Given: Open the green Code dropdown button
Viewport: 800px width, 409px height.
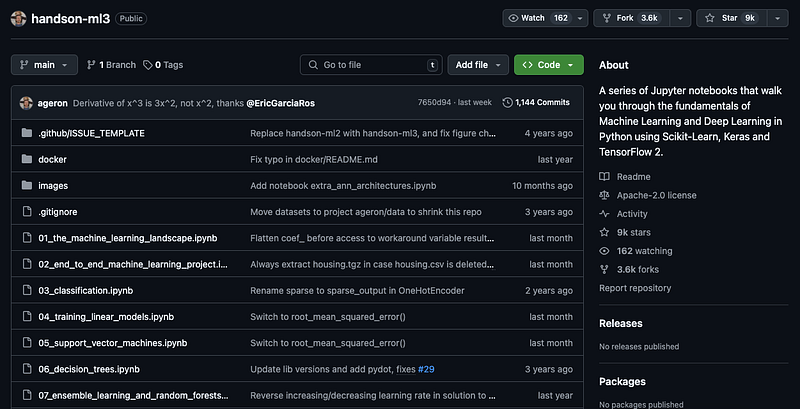Looking at the screenshot, I should [x=549, y=65].
